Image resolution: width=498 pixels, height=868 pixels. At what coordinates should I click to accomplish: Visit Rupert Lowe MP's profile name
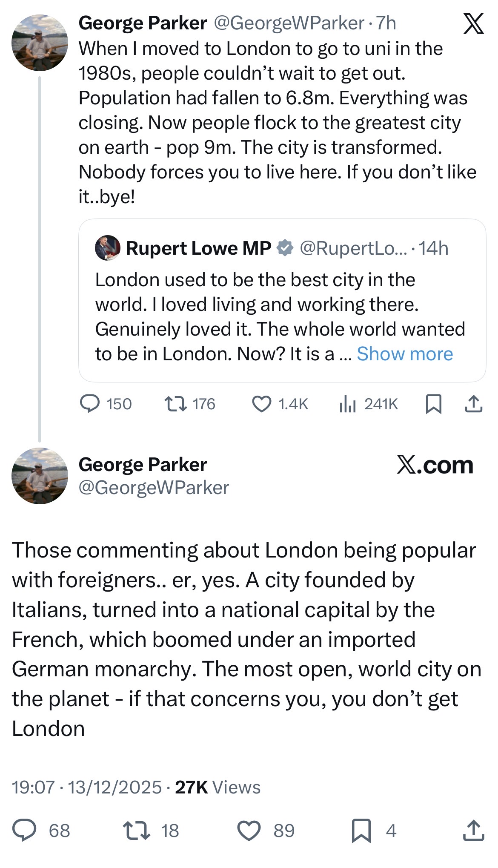(198, 248)
